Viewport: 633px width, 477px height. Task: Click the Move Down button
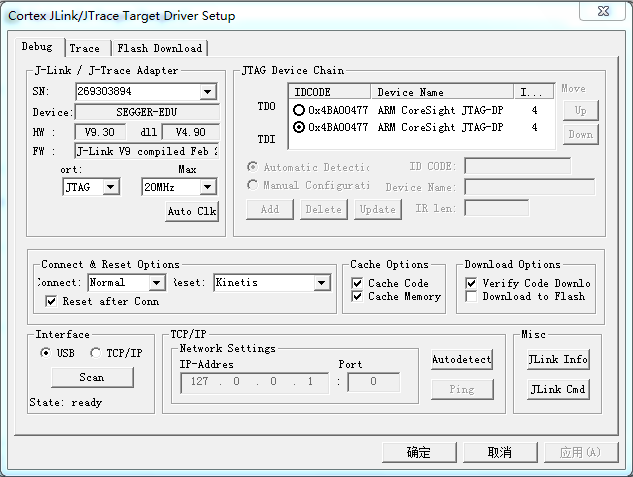click(x=581, y=134)
